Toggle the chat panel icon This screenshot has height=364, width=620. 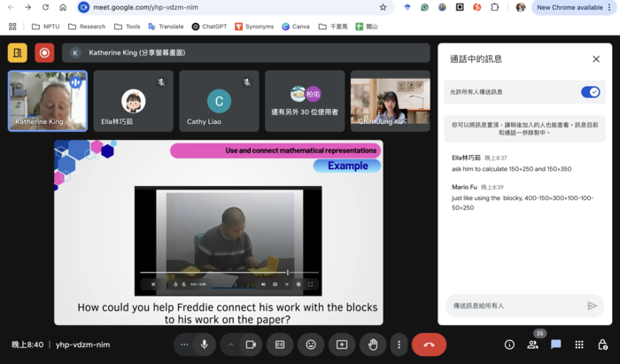[556, 345]
